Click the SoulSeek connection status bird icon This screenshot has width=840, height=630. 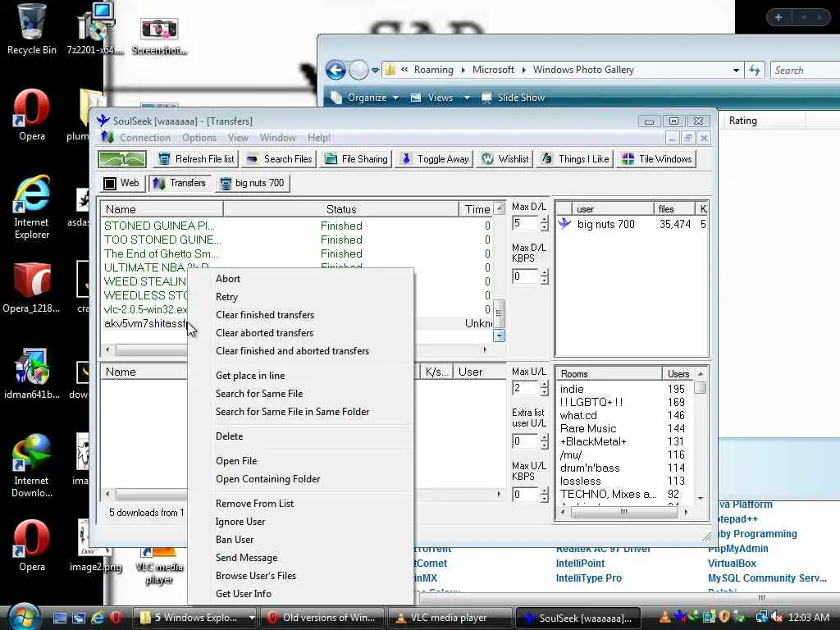coord(122,159)
